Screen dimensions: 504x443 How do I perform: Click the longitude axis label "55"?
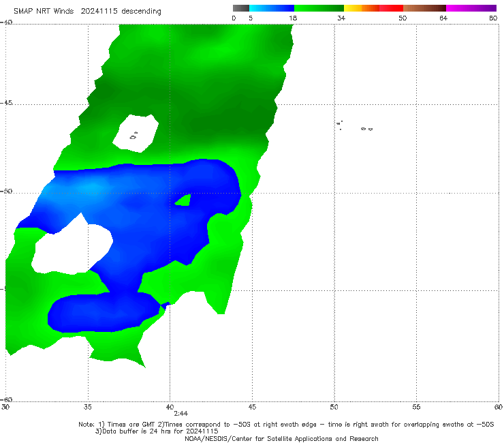tap(416, 407)
